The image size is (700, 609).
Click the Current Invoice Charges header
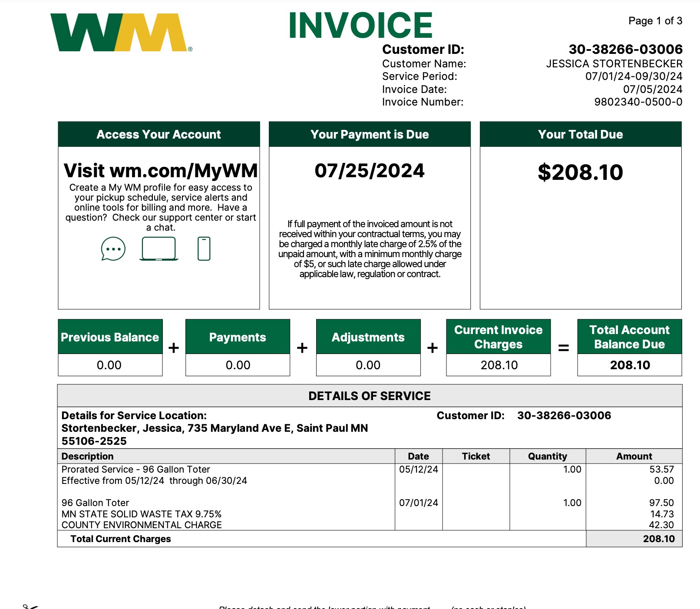[498, 337]
